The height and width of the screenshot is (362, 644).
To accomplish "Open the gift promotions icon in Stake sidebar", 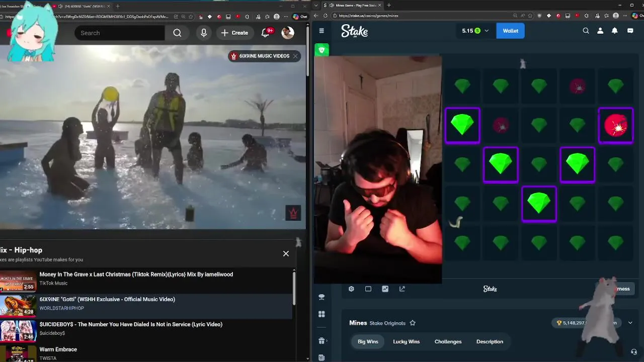I will pos(321,341).
